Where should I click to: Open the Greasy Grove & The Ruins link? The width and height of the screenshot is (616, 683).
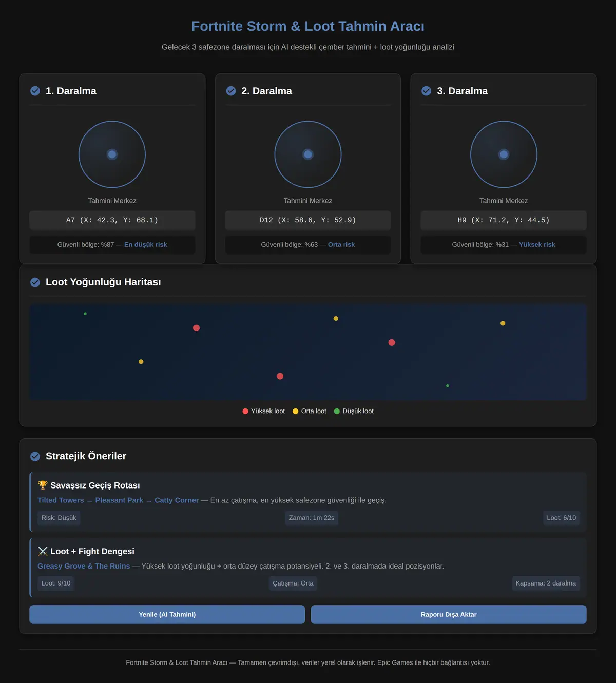(x=84, y=566)
